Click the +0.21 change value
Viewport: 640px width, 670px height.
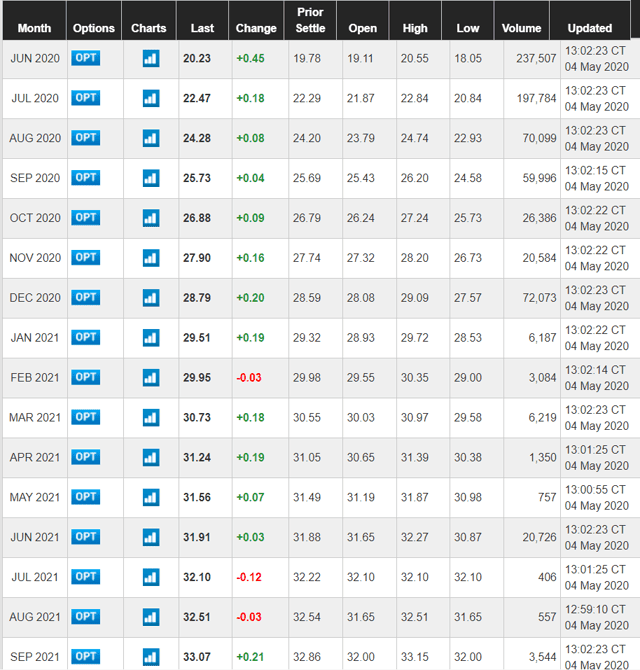click(x=250, y=657)
